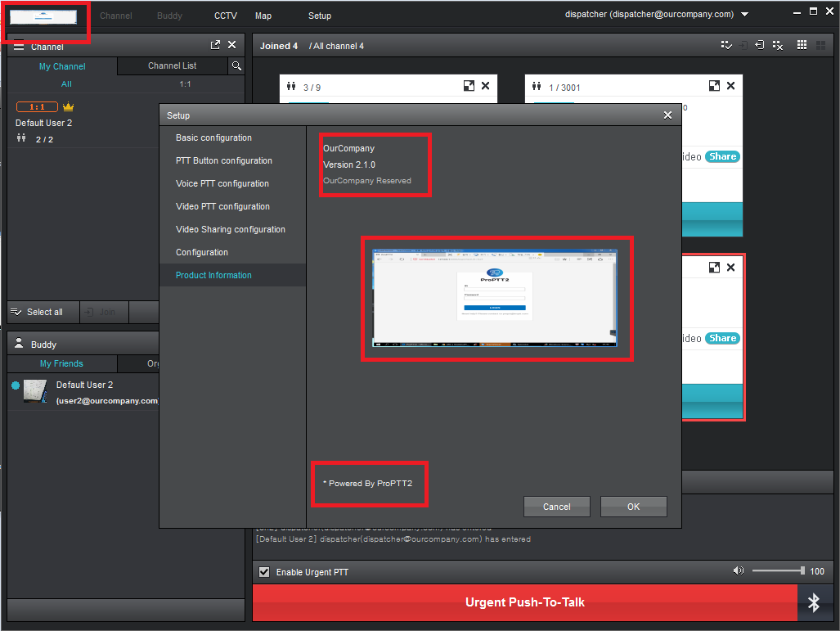Click the ProPTT2 login screenshot thumbnail
This screenshot has height=631, width=840.
coord(496,297)
